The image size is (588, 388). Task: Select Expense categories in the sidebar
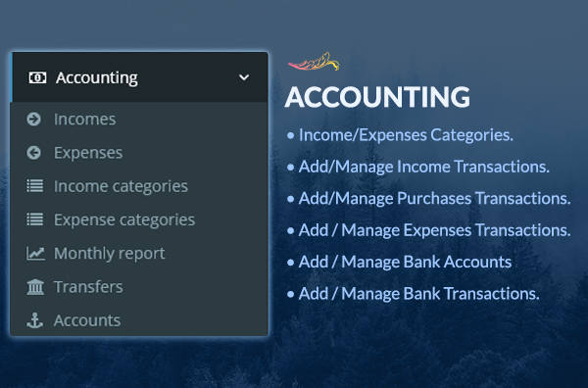point(139,219)
